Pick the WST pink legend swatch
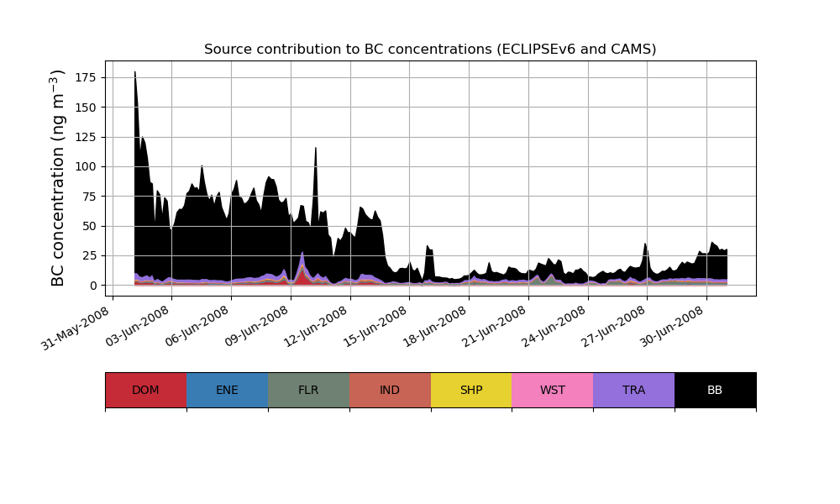This screenshot has height=504, width=840. (553, 390)
